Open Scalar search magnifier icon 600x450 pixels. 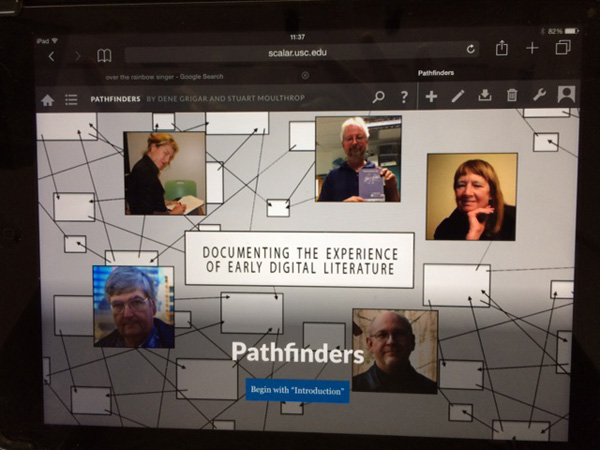click(378, 97)
